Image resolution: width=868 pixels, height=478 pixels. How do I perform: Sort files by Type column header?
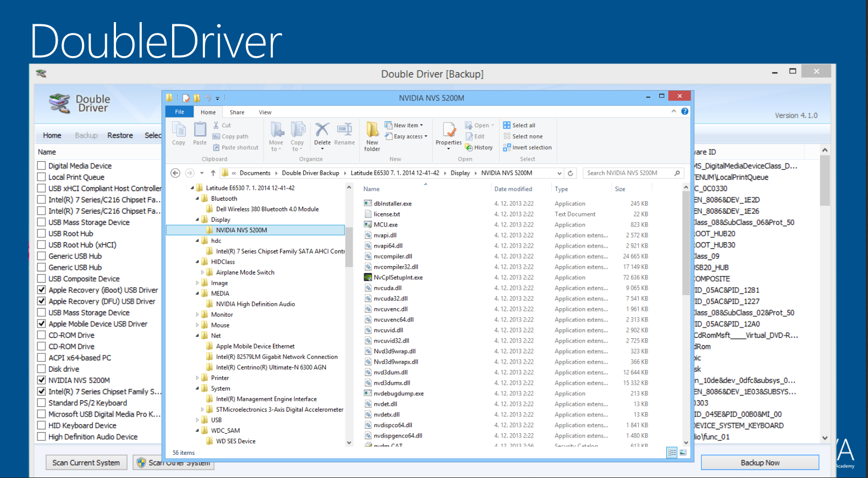(562, 189)
